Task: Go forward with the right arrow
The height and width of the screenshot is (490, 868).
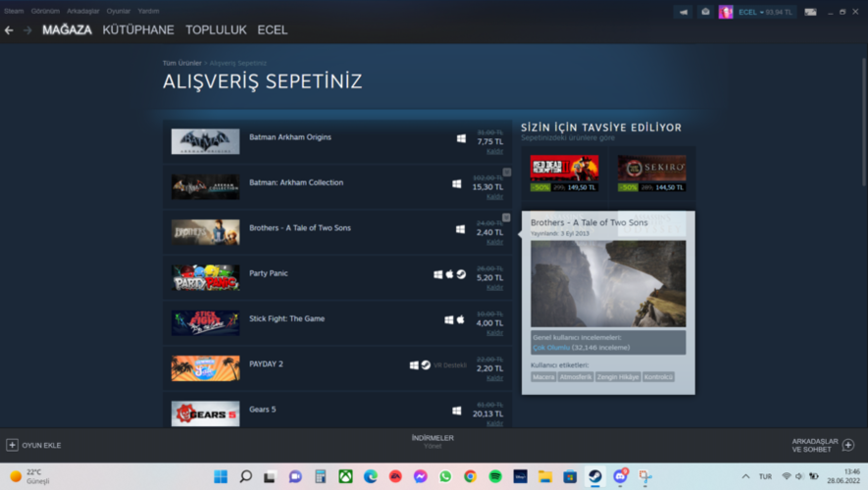Action: coord(27,30)
